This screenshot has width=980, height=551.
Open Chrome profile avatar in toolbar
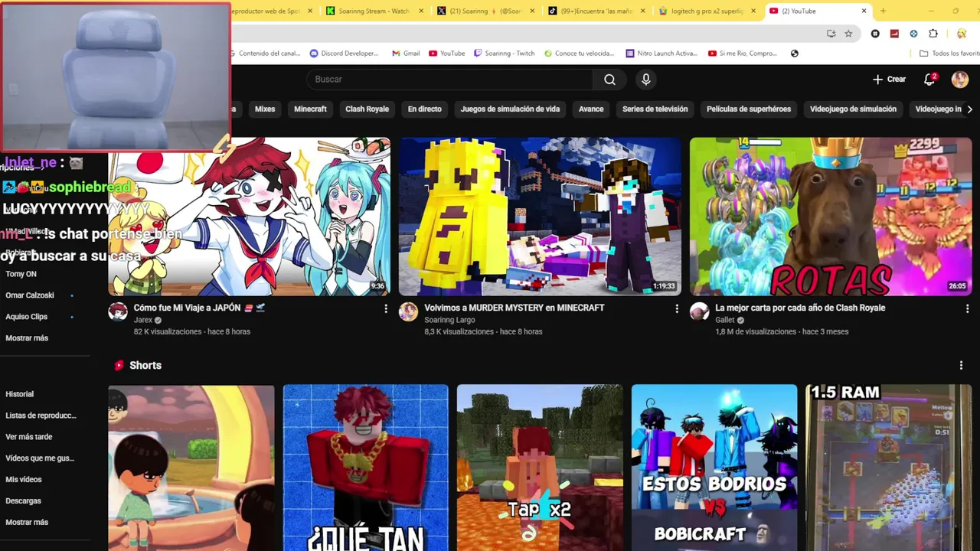coord(961,34)
